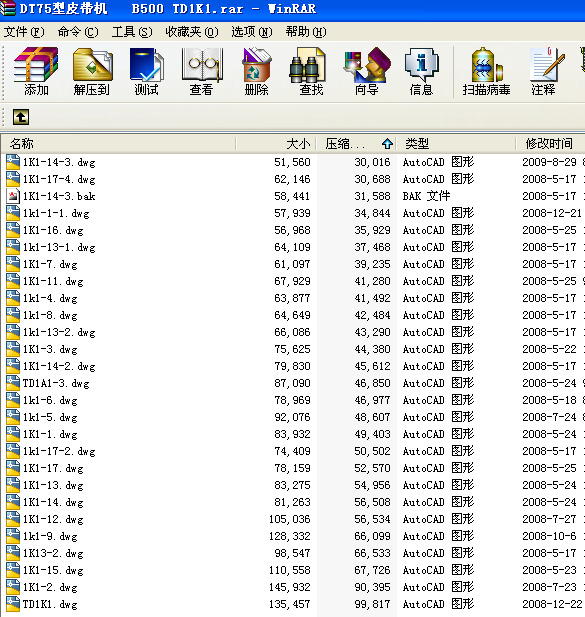Click size value 145,932
This screenshot has height=617, width=585.
(290, 587)
